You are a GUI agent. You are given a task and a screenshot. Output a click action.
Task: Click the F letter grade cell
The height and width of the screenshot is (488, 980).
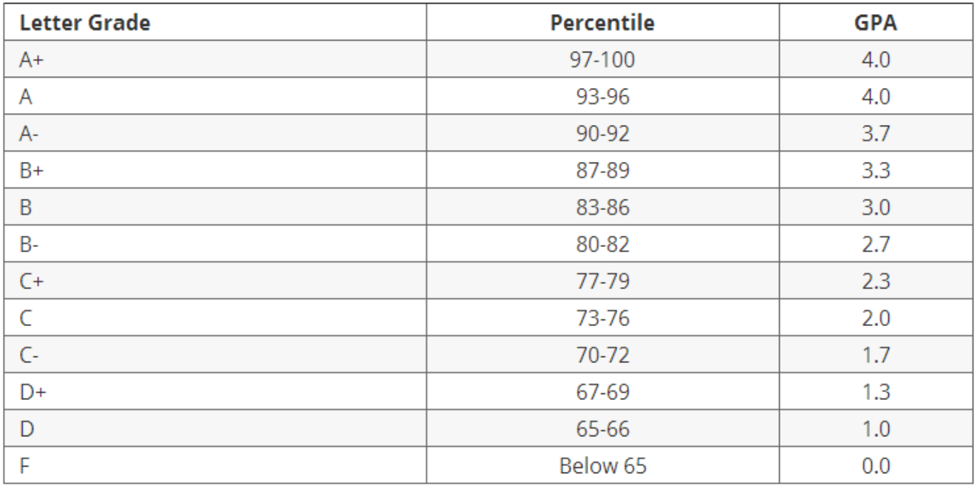coord(25,467)
